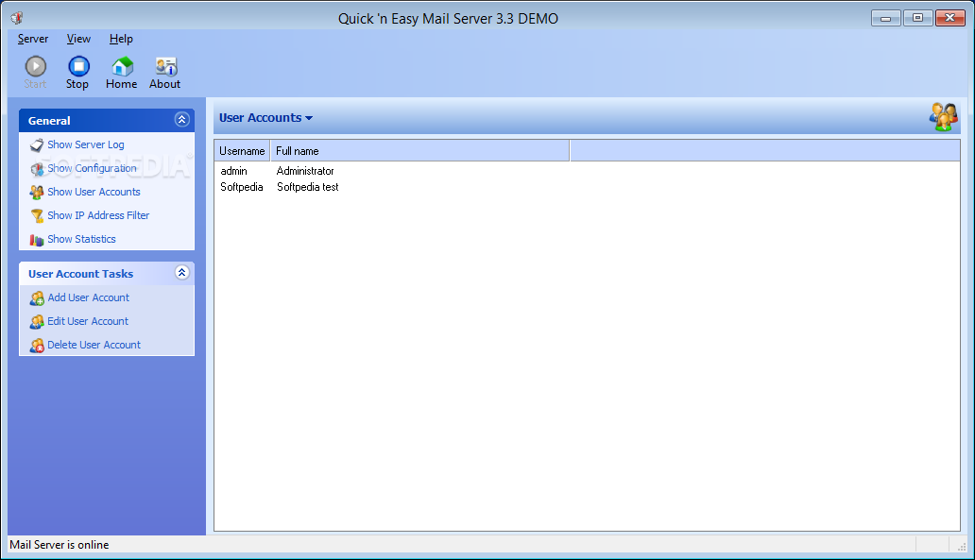Click the greyed Start toolbar icon

(36, 66)
